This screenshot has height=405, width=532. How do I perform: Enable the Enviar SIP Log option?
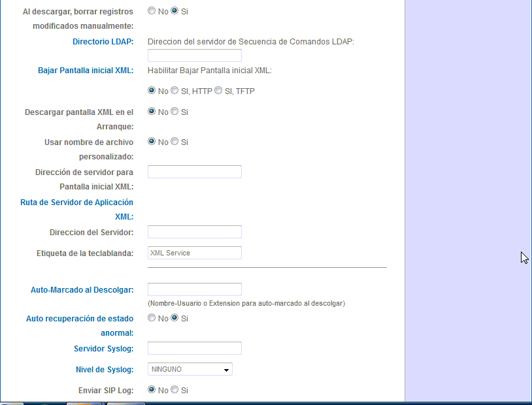[x=175, y=389]
